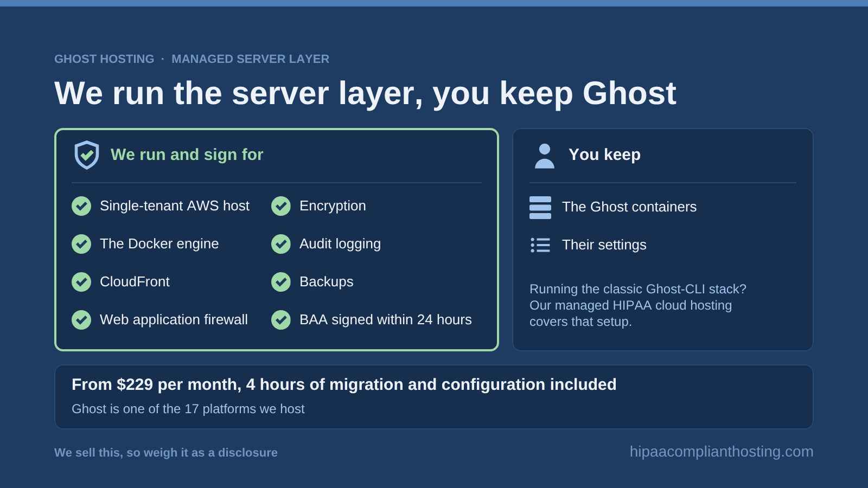868x488 pixels.
Task: Click the We run and sign for heading
Action: [187, 155]
